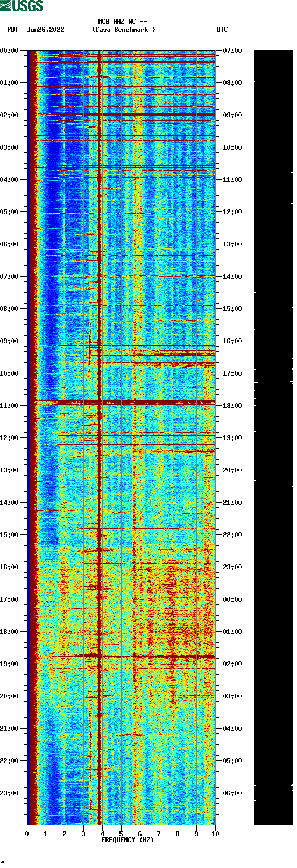The width and height of the screenshot is (297, 868).
Task: Click the 04:00 label on UTC axis
Action: pyautogui.click(x=232, y=729)
